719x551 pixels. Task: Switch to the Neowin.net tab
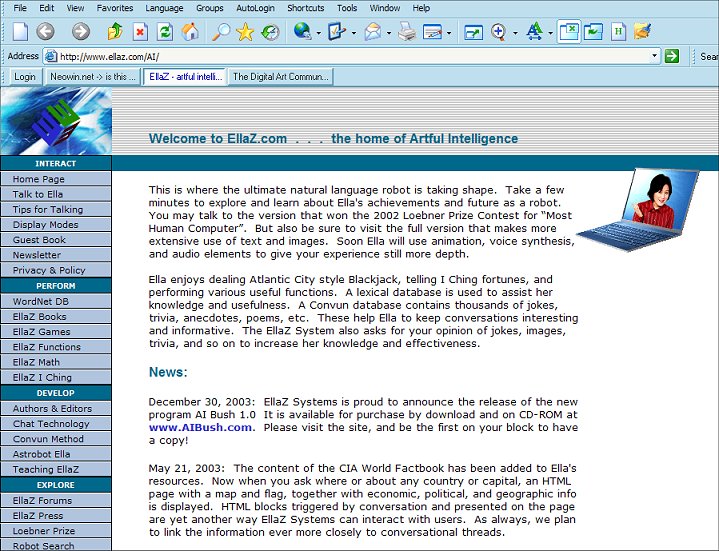pyautogui.click(x=93, y=77)
